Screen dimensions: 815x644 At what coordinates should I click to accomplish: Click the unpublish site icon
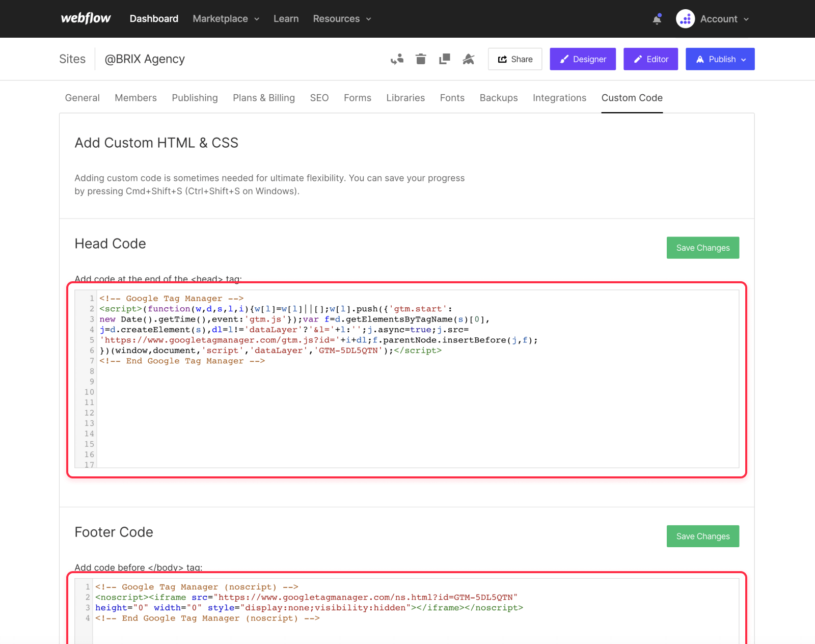[469, 59]
